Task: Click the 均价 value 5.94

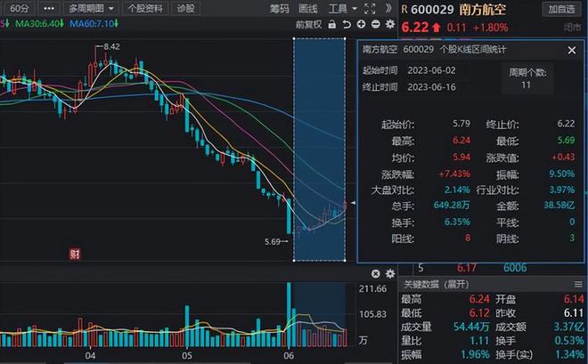Action: [461, 158]
